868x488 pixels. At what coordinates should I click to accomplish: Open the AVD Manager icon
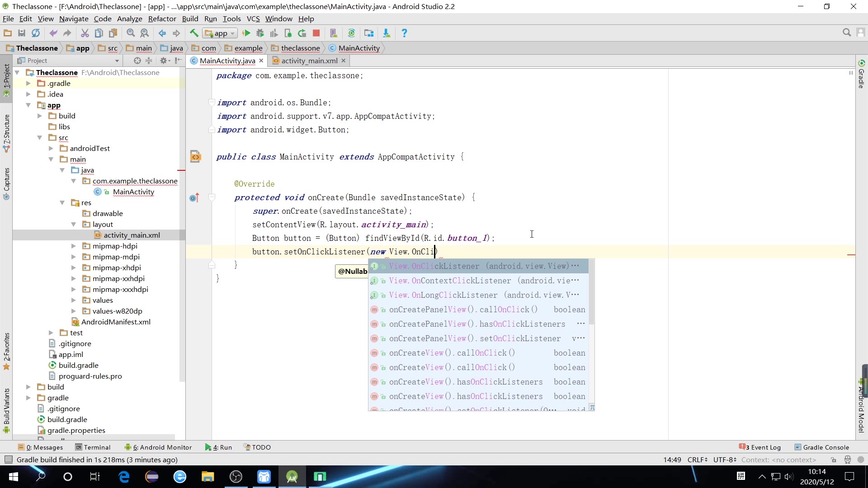[x=334, y=33]
